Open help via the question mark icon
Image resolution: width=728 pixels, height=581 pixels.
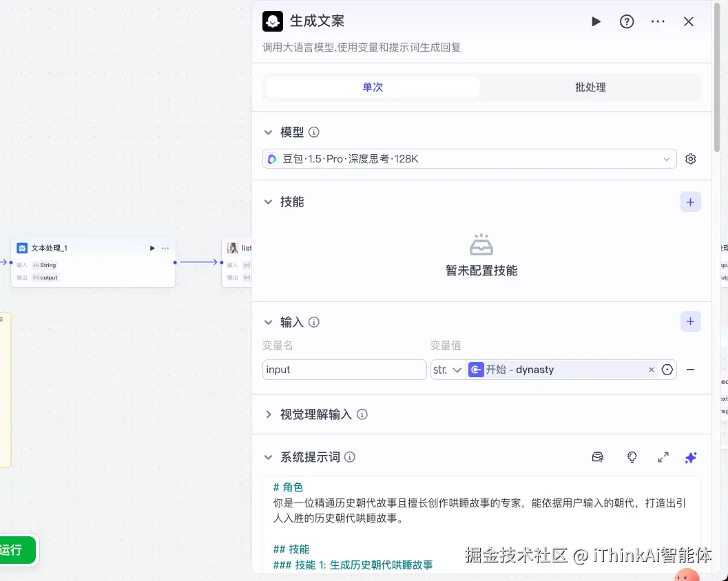[626, 21]
